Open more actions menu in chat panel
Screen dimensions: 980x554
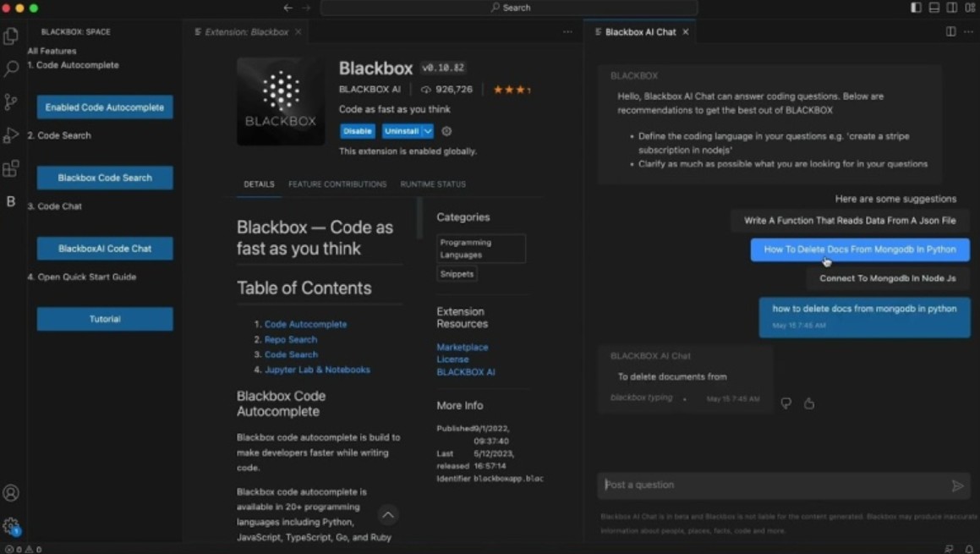(968, 32)
